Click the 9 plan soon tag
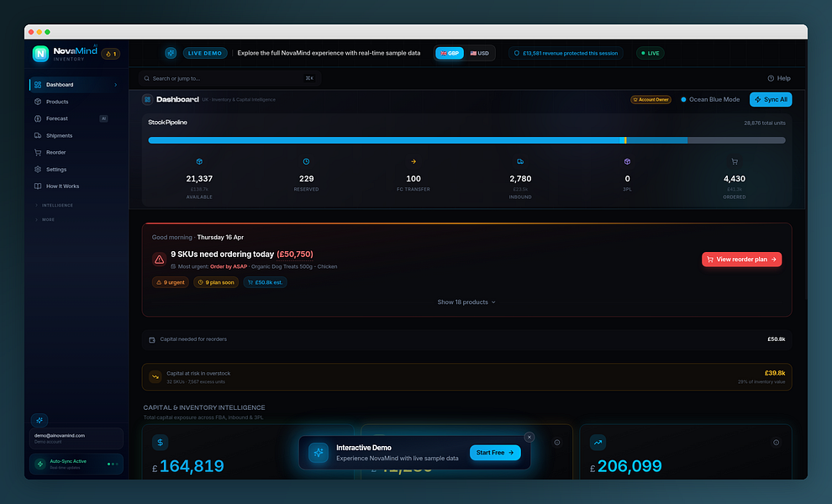The width and height of the screenshot is (832, 504). [216, 282]
